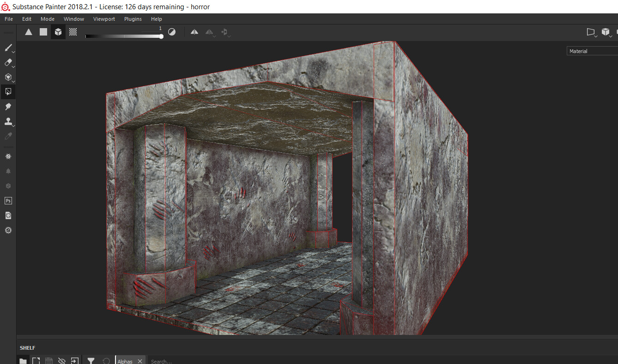Open the Viewport menu
The height and width of the screenshot is (364, 618).
[104, 19]
